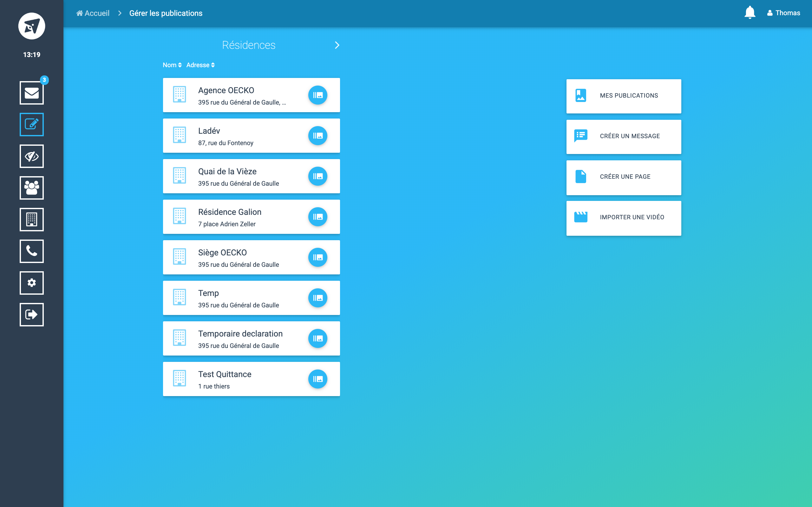Viewport: 812px width, 507px height.
Task: Open the messages envelope icon in sidebar
Action: point(31,93)
